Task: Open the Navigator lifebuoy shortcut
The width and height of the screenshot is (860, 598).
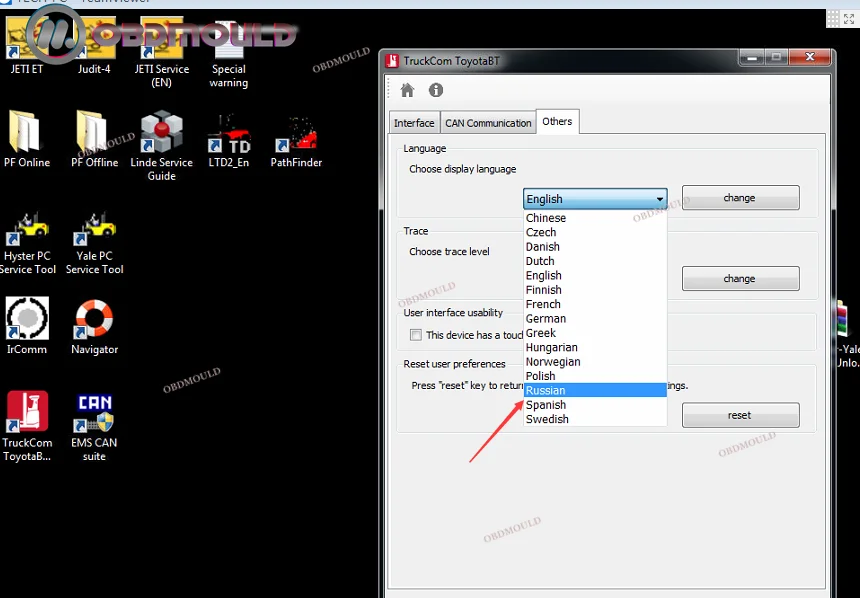Action: (94, 326)
